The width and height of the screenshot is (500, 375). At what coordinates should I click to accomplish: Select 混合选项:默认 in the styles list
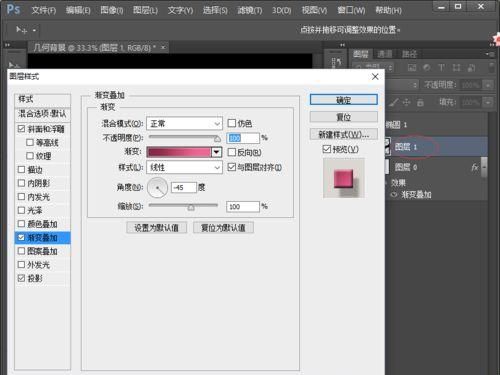(x=42, y=114)
